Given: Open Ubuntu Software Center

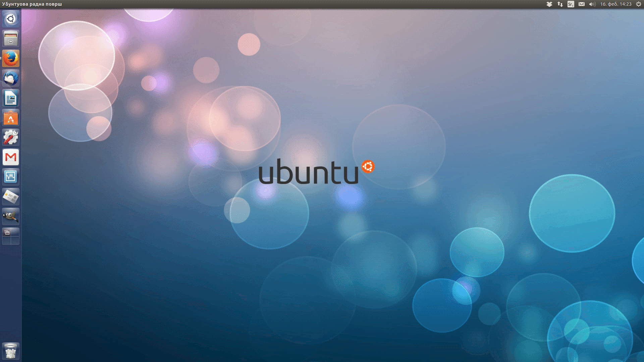Looking at the screenshot, I should point(11,118).
